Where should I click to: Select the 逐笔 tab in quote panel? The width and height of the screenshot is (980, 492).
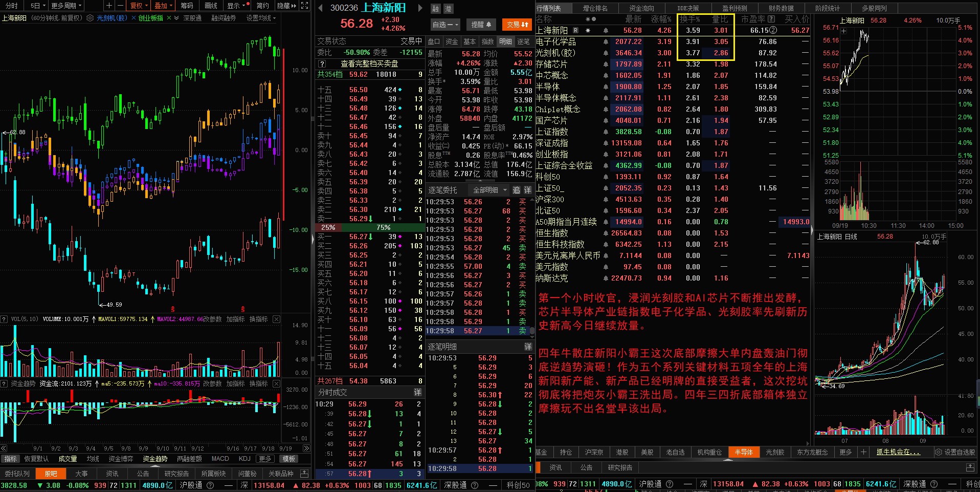point(523,41)
